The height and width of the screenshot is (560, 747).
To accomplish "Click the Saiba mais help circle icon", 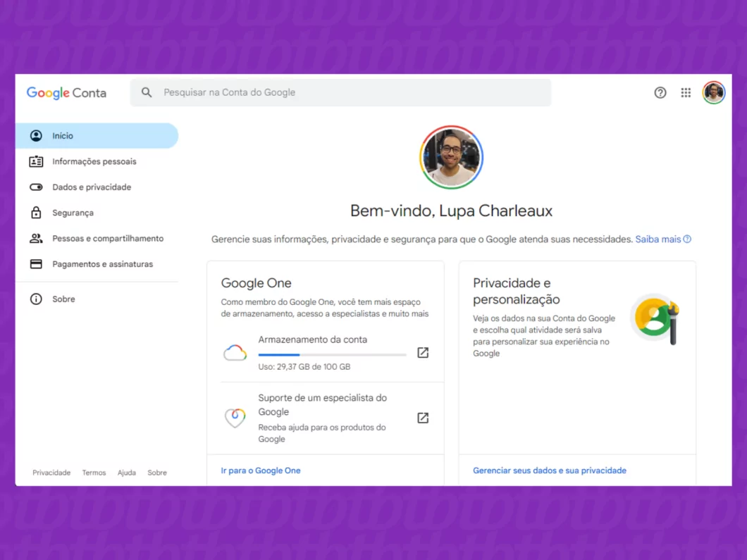I will point(687,239).
